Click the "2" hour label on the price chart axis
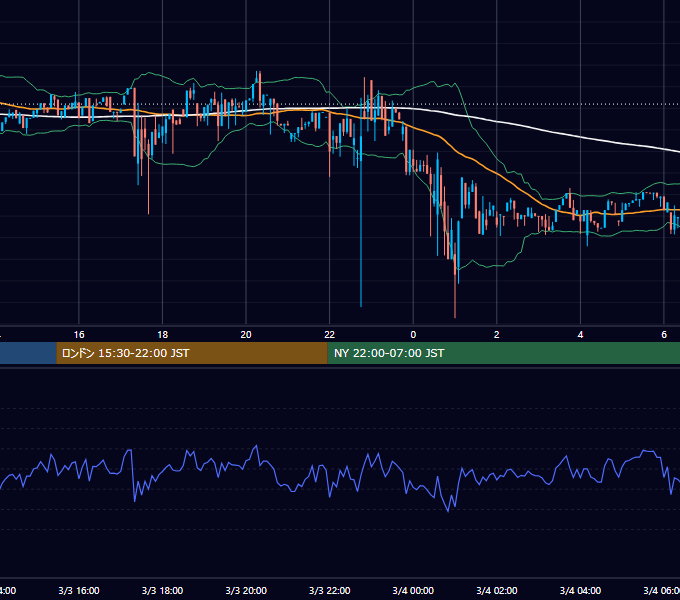This screenshot has height=600, width=680. pyautogui.click(x=497, y=335)
